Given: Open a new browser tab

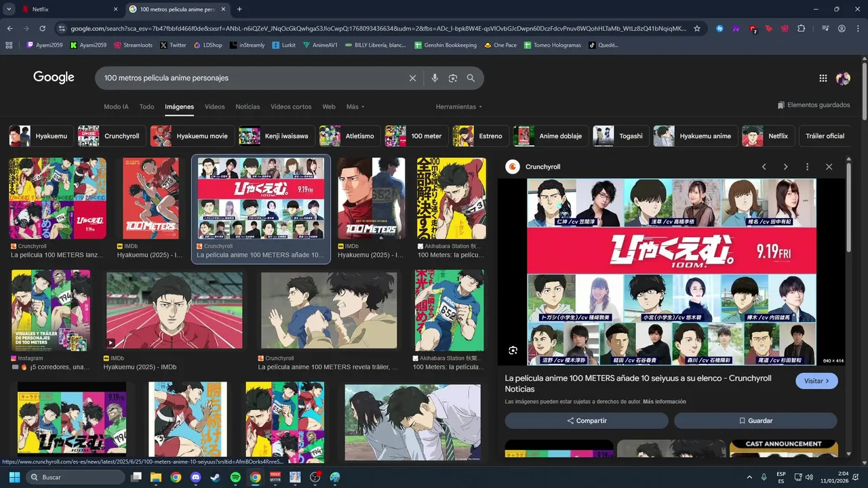Looking at the screenshot, I should click(x=239, y=9).
